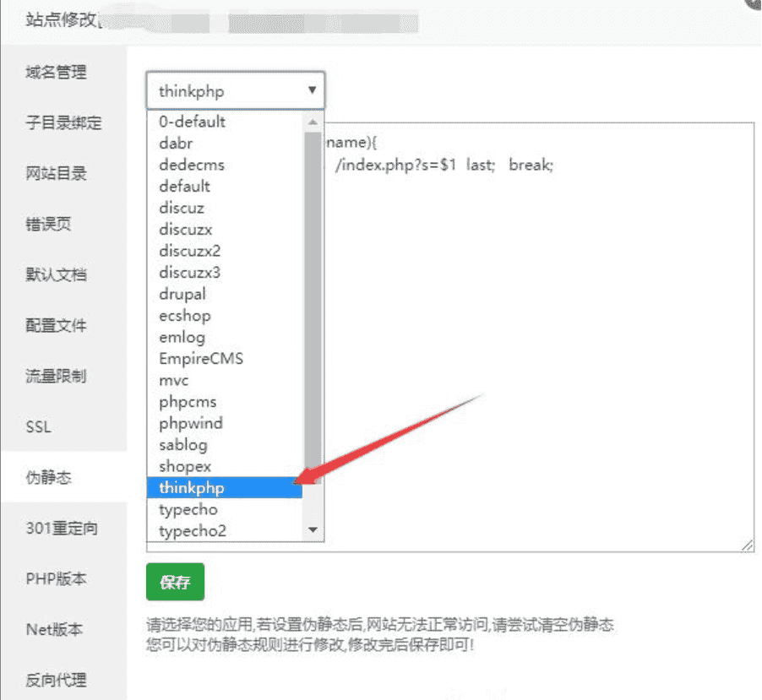Select the EmpireCMS template option

201,358
